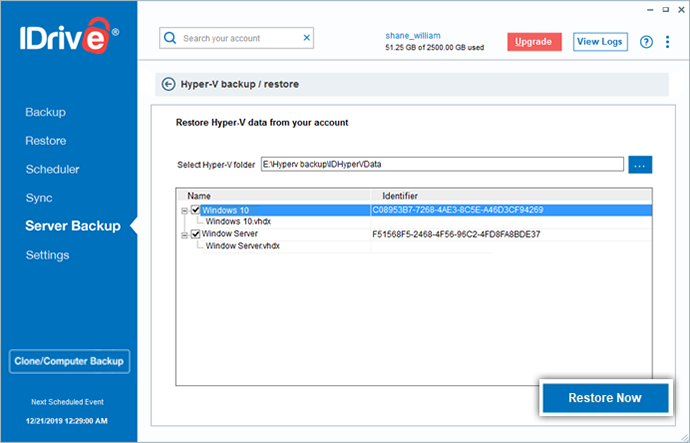
Task: Switch to the Sync section
Action: click(39, 198)
